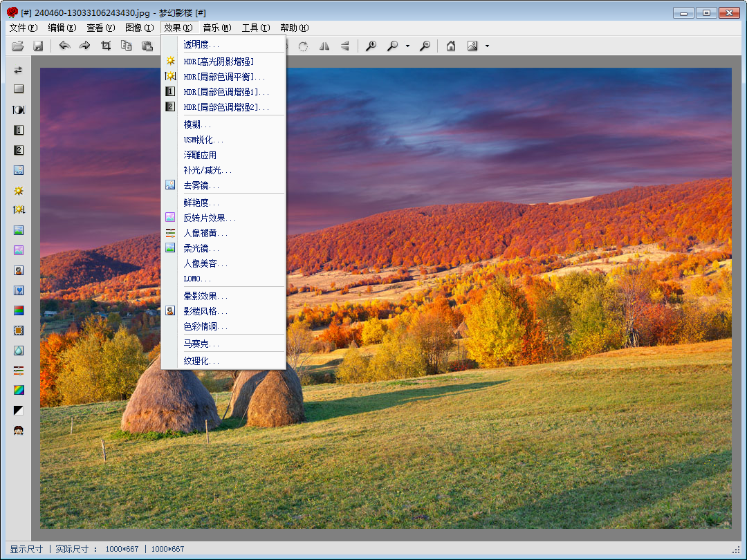The width and height of the screenshot is (747, 560).
Task: Click the Zoom in magnifier icon
Action: [x=371, y=46]
